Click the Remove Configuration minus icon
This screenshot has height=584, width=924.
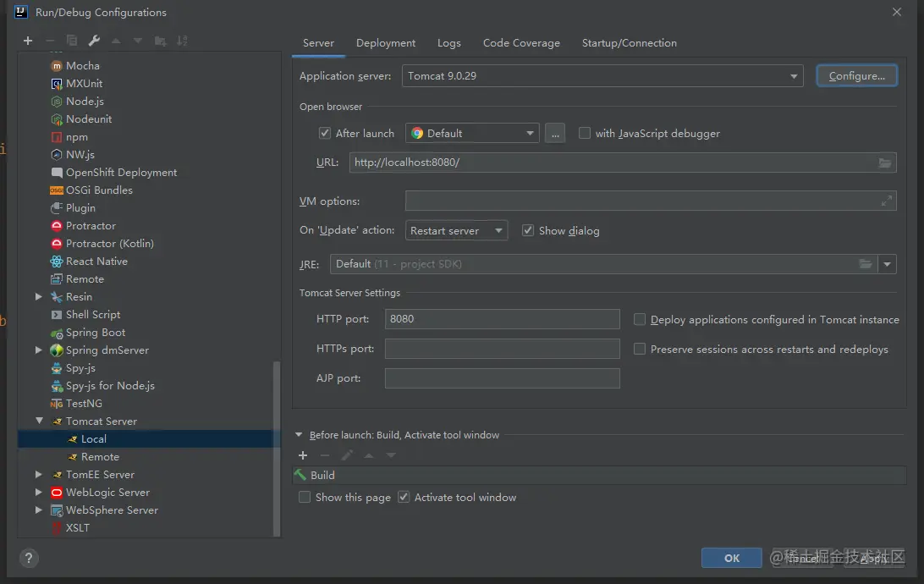point(50,41)
